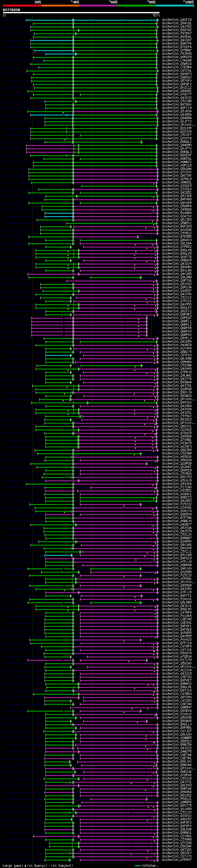Click the UniRef100_Q96520 label
The width and height of the screenshot is (197, 868).
[177, 78]
